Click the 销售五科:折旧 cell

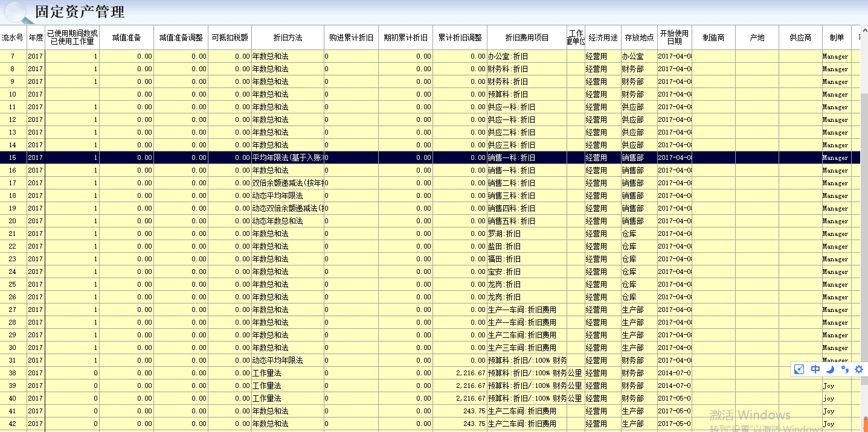[527, 221]
